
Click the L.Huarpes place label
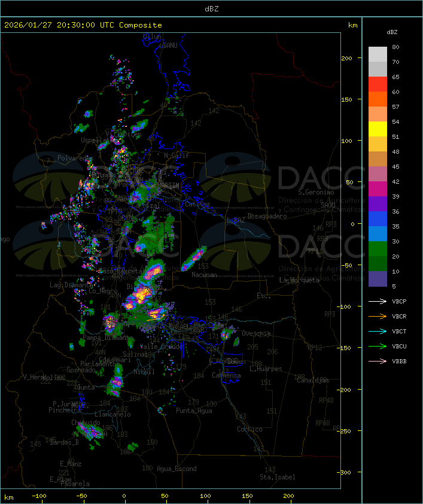[x=266, y=369]
